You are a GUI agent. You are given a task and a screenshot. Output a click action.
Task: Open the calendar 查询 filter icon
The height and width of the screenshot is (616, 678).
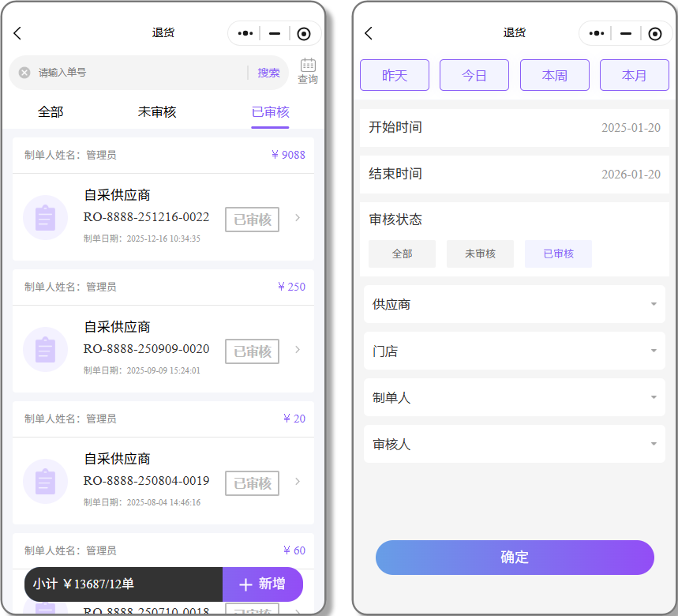click(308, 70)
